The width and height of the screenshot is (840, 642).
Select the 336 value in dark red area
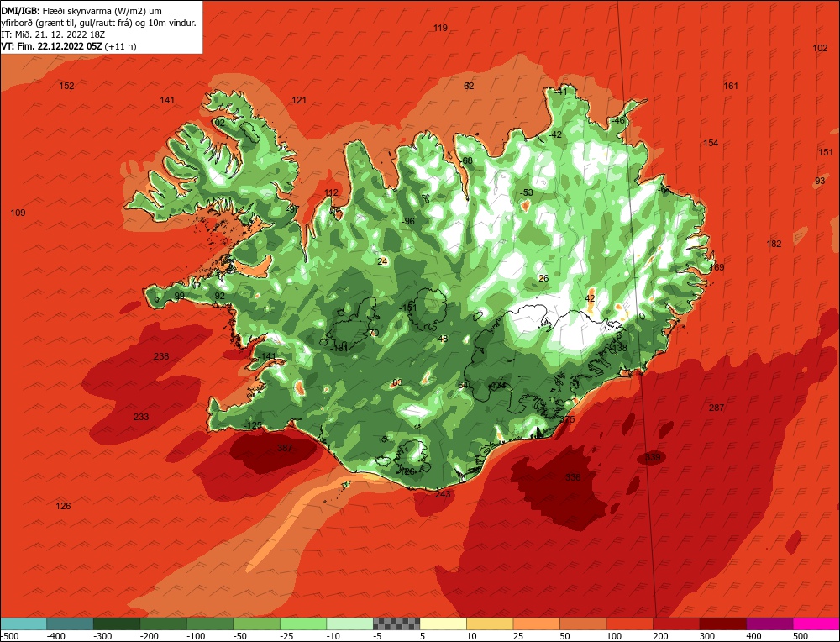(573, 477)
